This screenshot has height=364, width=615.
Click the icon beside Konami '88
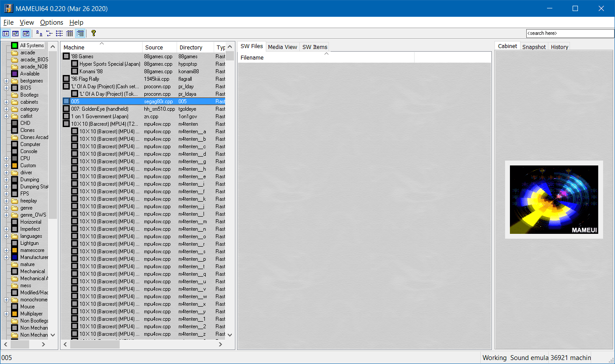tap(75, 71)
